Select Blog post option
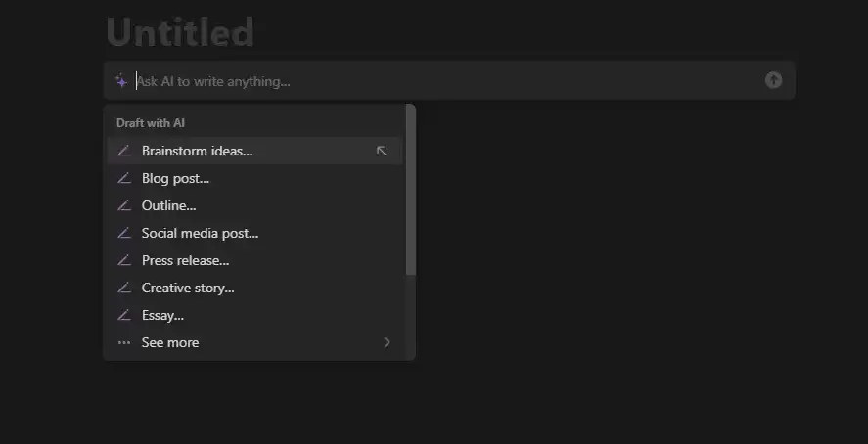The height and width of the screenshot is (444, 868). pos(255,178)
